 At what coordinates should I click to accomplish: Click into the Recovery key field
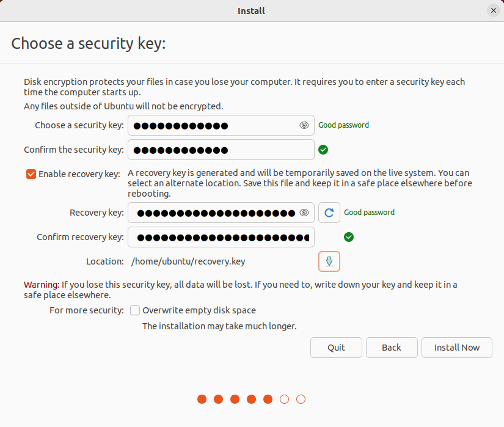(214, 213)
